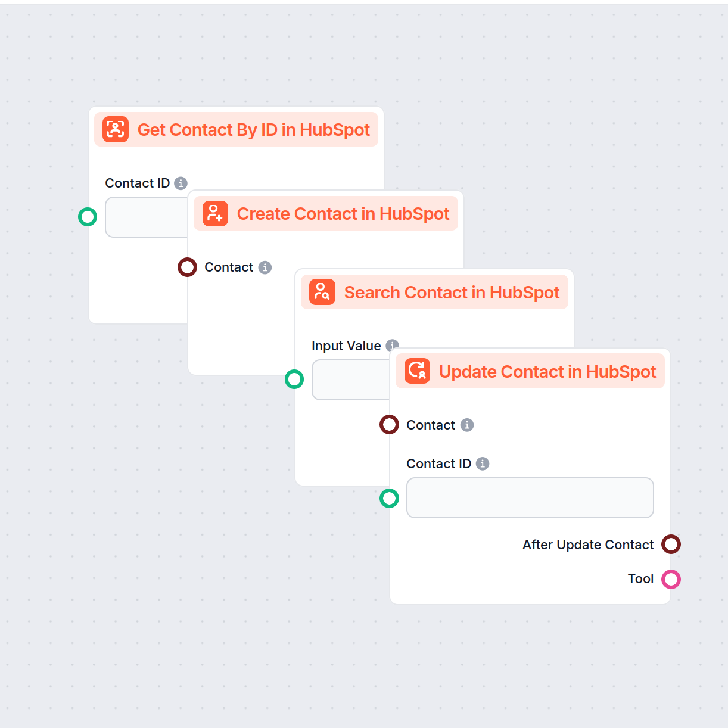Click the info icon next to Update Contact's Contact ID
This screenshot has width=728, height=728.
pos(483,463)
